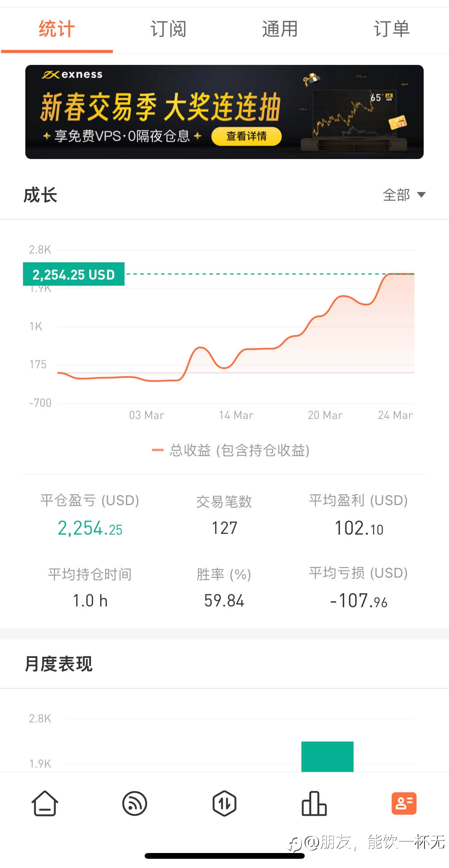
Task: Tap the trade arrows hexagon icon
Action: [225, 803]
